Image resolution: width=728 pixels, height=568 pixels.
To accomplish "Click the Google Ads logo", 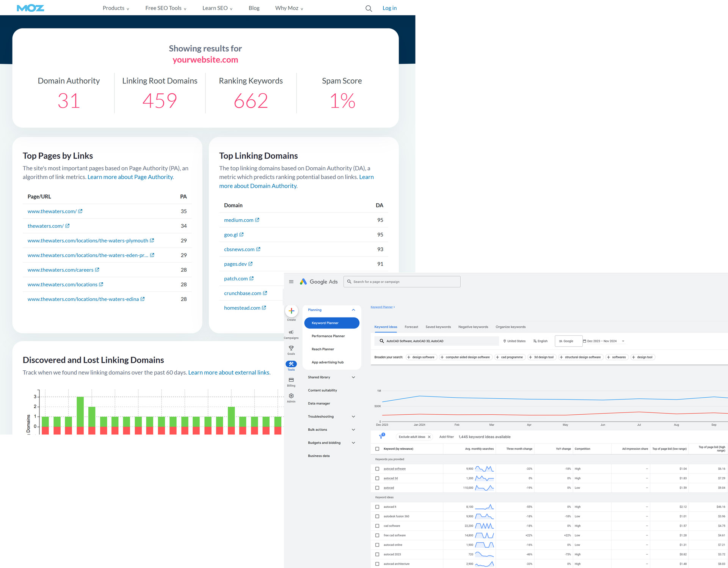I will [x=318, y=282].
